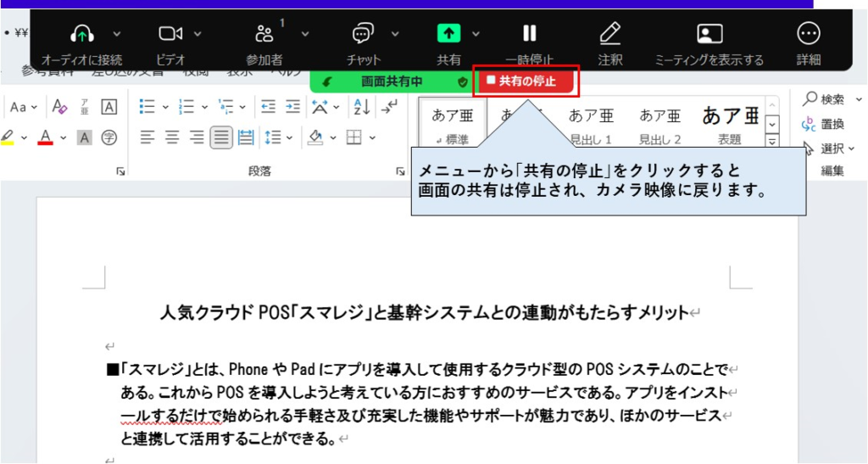This screenshot has width=868, height=464.
Task: Click the shield icon on the sharing bar
Action: [x=462, y=82]
